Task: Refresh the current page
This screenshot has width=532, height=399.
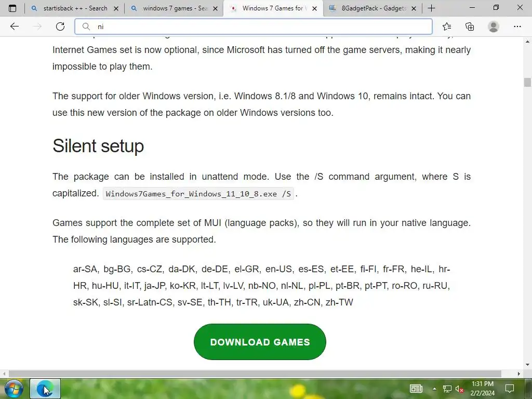Action: 60,26
